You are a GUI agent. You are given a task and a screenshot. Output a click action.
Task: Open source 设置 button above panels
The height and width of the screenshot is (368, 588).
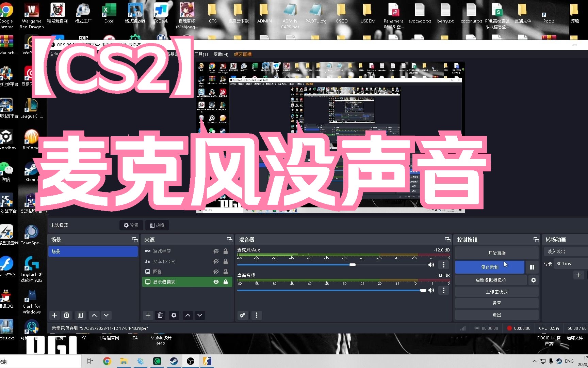coord(131,225)
